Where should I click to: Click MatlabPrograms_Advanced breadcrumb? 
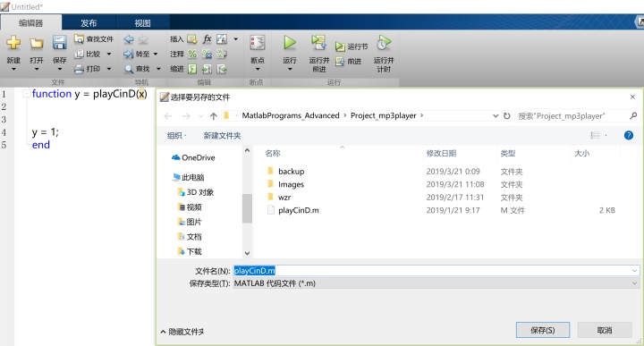tap(291, 115)
